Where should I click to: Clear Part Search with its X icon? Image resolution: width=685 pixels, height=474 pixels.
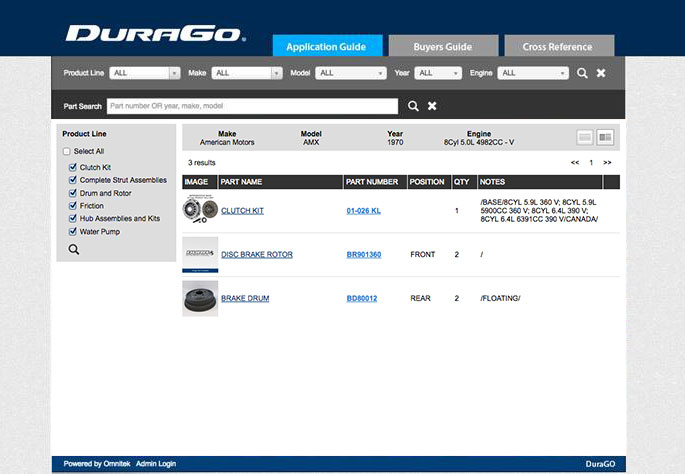click(432, 106)
